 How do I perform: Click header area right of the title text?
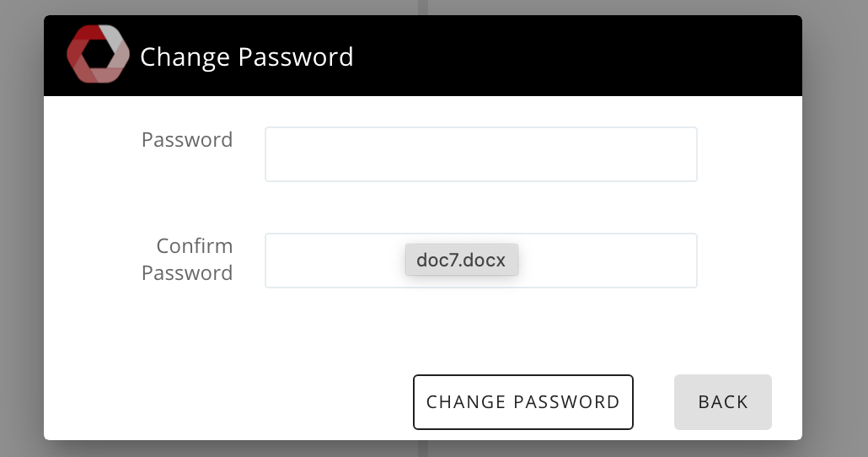pyautogui.click(x=576, y=56)
